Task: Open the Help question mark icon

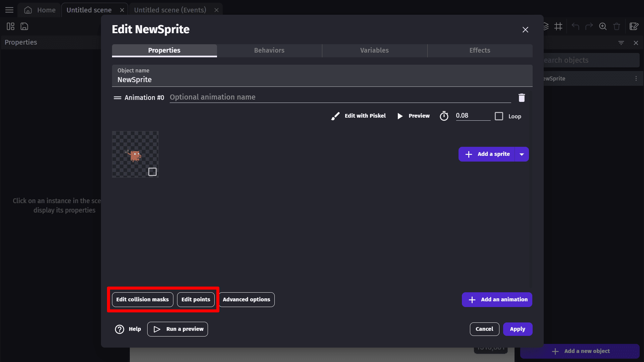Action: (119, 329)
